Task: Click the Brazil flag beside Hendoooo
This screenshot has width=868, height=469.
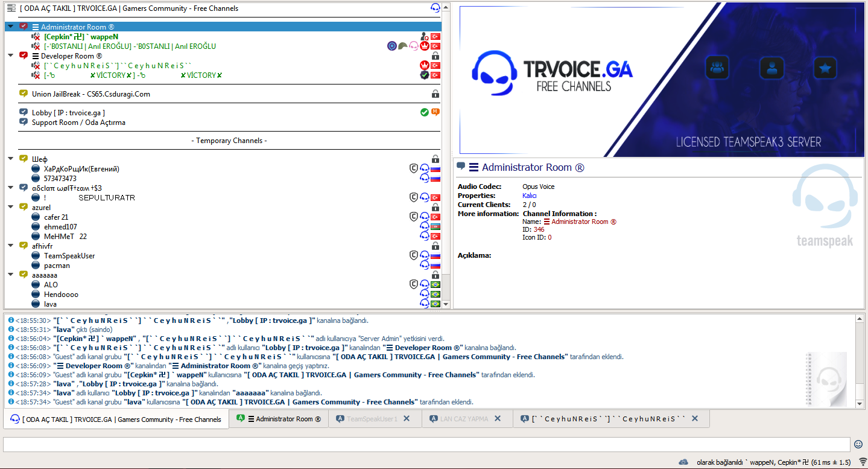Action: coord(435,295)
